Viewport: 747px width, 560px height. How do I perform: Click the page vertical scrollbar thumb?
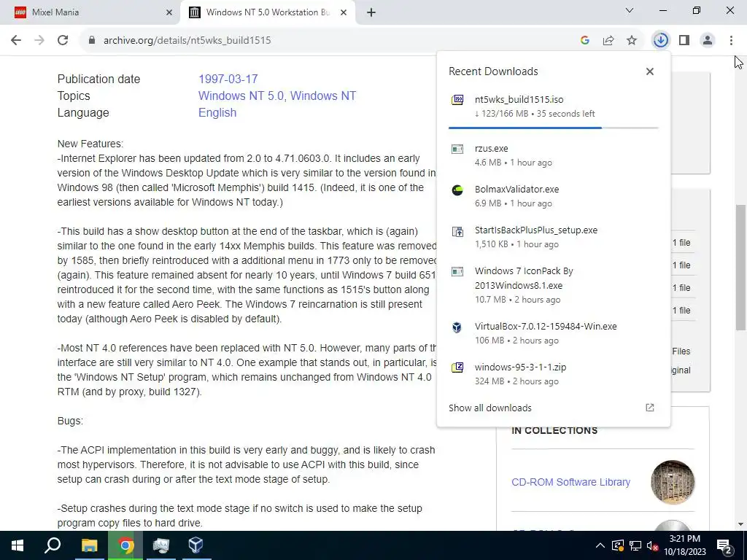tap(740, 268)
